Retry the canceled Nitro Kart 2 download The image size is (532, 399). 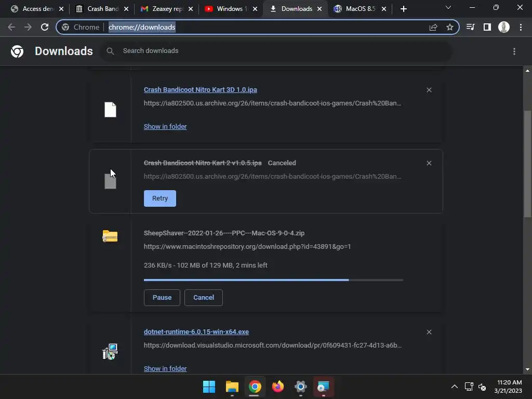coord(160,198)
